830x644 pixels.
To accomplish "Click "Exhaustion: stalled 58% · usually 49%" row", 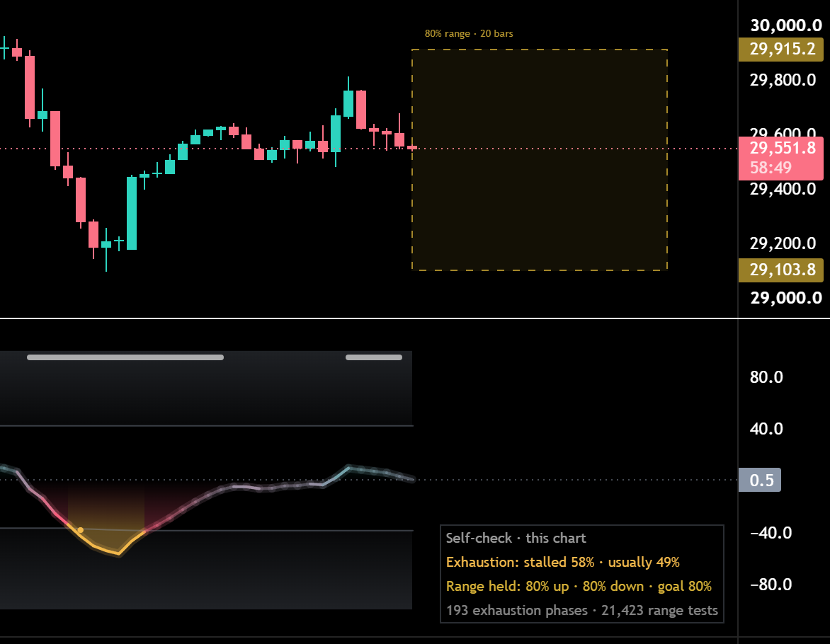I will click(563, 562).
